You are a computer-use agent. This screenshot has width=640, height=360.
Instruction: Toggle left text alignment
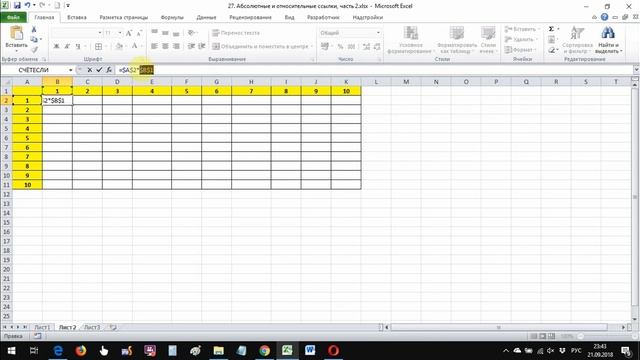point(154,46)
